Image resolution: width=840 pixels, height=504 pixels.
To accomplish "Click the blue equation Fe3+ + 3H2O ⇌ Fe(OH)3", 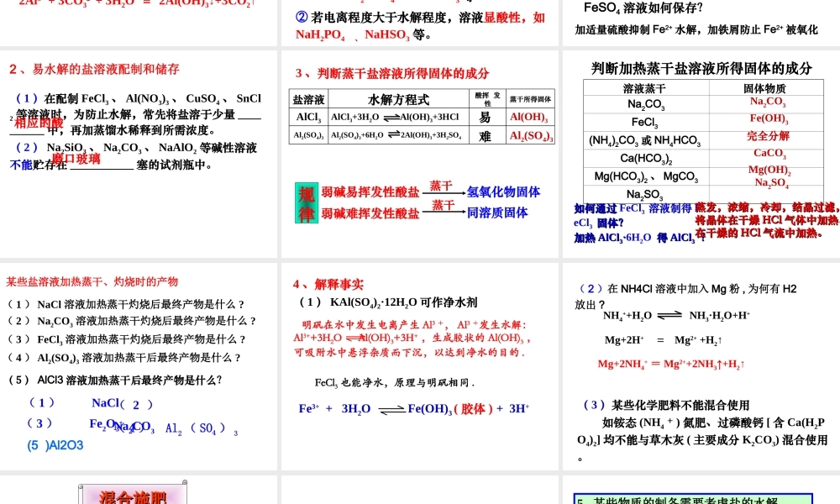I will click(414, 409).
